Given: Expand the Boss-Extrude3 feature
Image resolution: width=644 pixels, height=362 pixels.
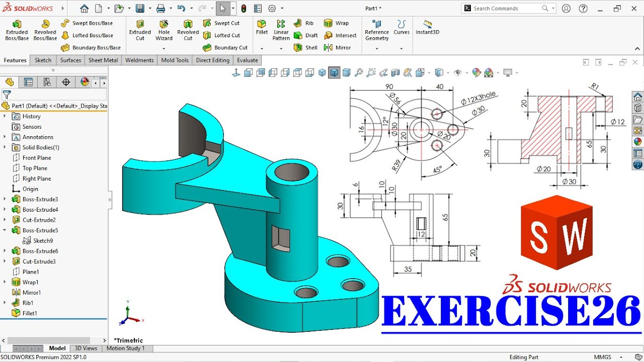Looking at the screenshot, I should pyautogui.click(x=5, y=199).
